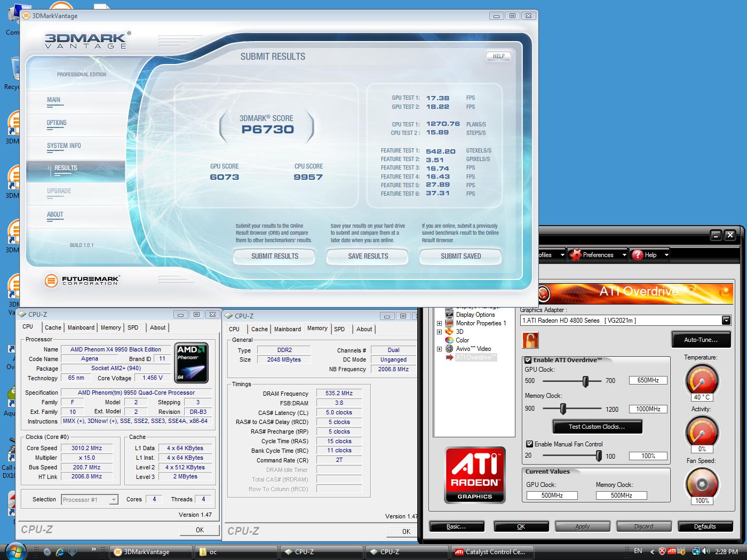Click the Monitor Properties 1 icon
The image size is (747, 560).
(449, 323)
